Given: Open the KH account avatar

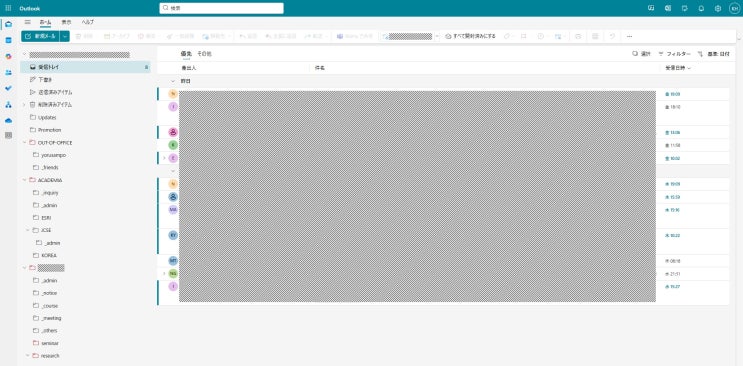Looking at the screenshot, I should pyautogui.click(x=734, y=8).
